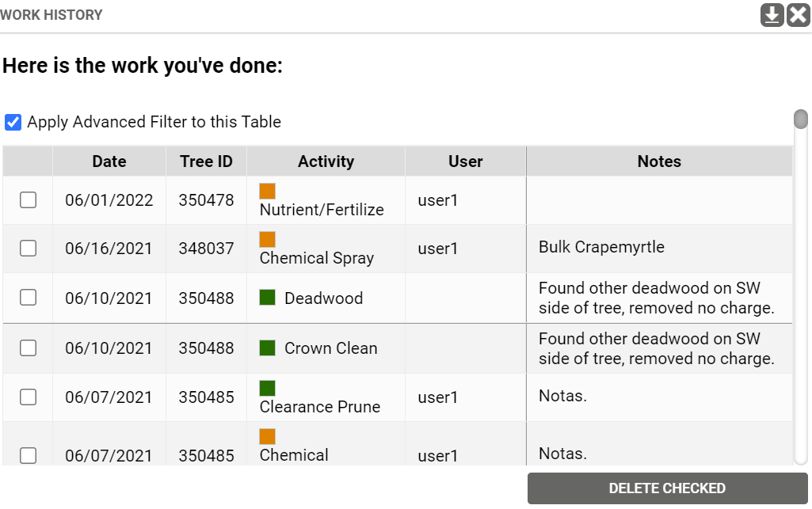Click orange swatch above Chemical Spray
Viewport: 812px width, 509px height.
(x=268, y=239)
